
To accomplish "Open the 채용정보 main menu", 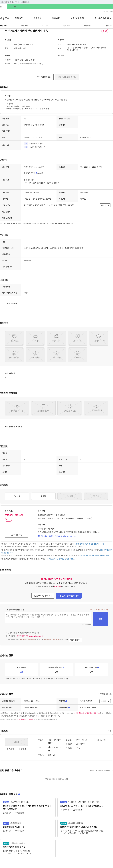I will tap(19, 18).
